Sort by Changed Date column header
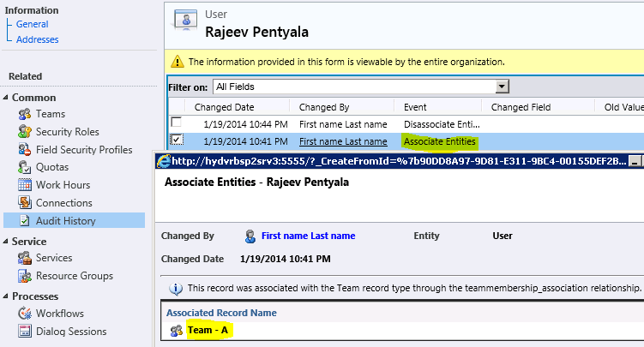 [224, 107]
